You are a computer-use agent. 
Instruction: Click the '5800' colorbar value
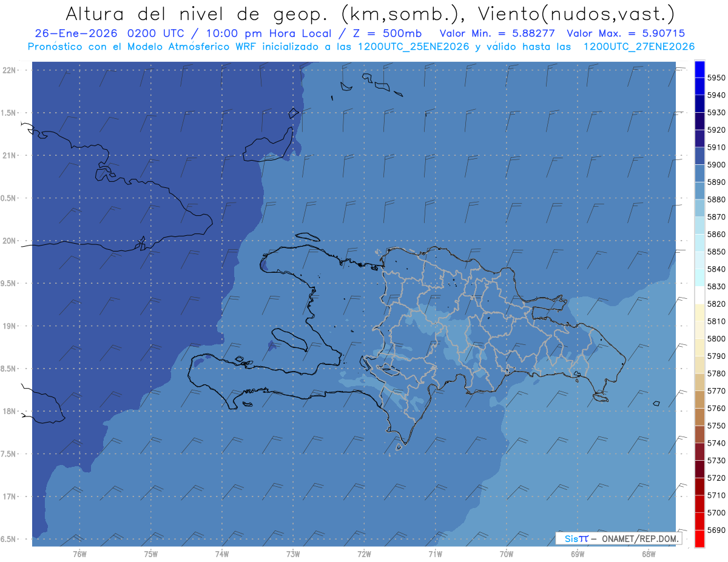click(x=716, y=338)
